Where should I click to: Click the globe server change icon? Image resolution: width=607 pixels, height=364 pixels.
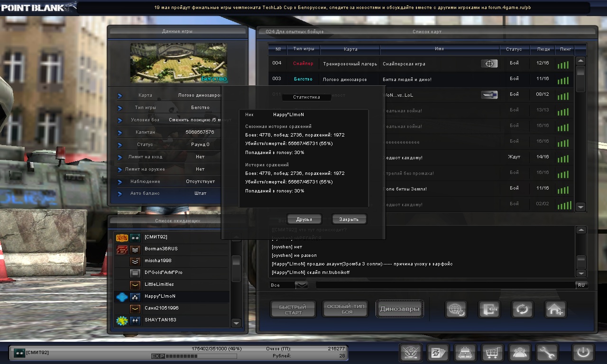click(456, 309)
